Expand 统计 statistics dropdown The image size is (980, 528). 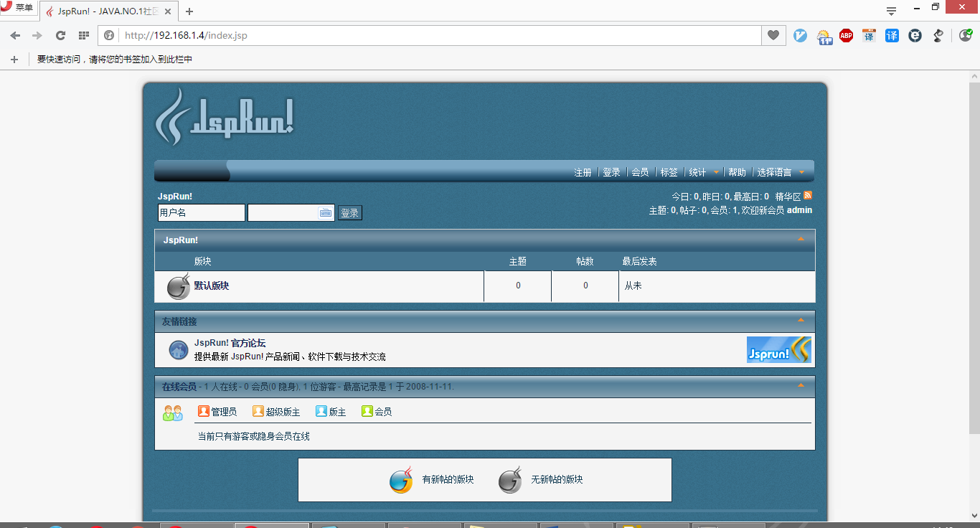(704, 172)
